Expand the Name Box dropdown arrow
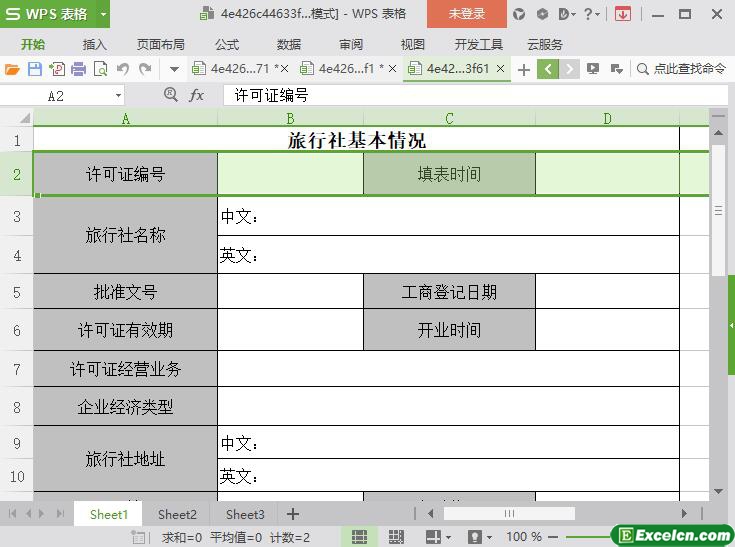This screenshot has width=735, height=547. click(118, 95)
